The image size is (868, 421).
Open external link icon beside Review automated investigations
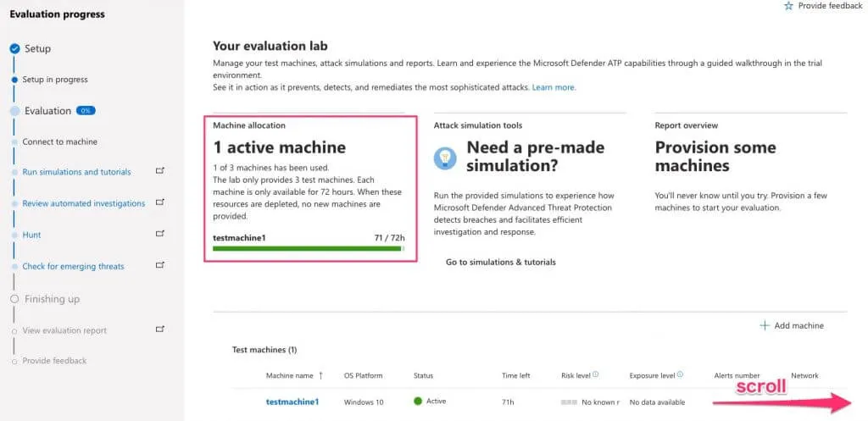point(161,203)
